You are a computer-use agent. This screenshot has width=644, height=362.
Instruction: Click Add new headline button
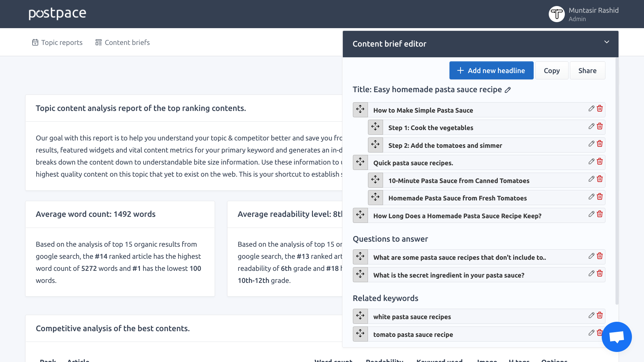tap(491, 70)
